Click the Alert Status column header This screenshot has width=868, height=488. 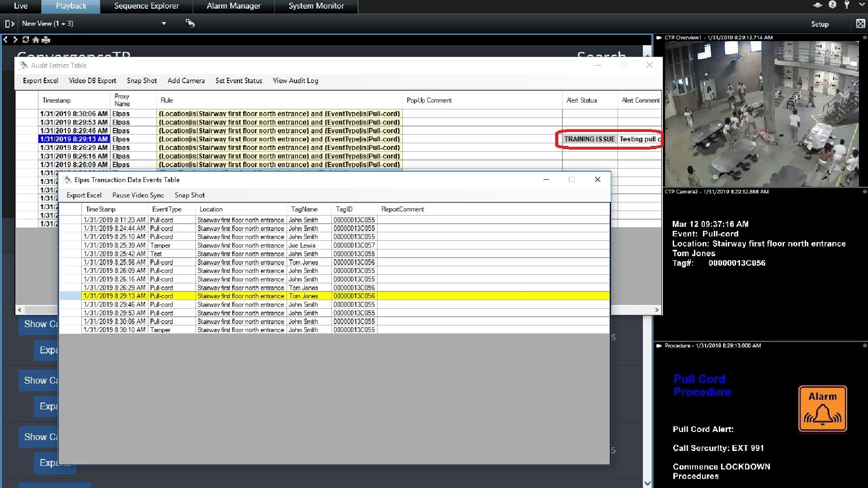582,100
